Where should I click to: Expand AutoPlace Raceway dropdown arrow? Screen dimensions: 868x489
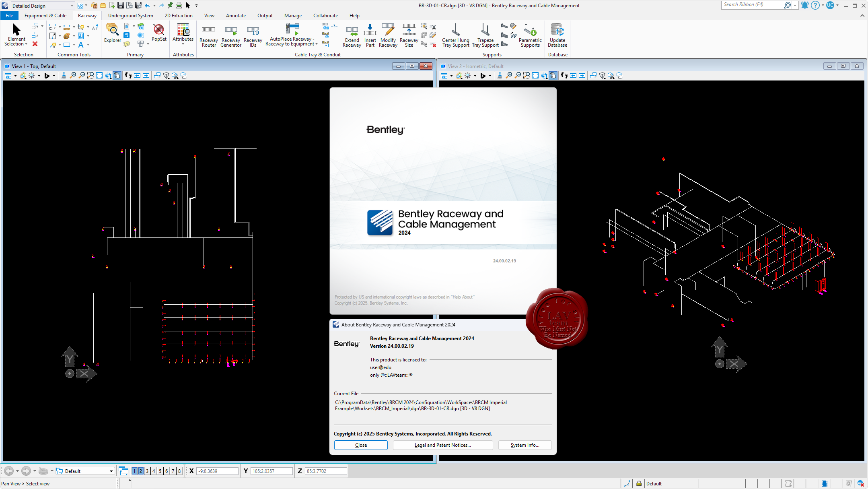[x=317, y=44]
